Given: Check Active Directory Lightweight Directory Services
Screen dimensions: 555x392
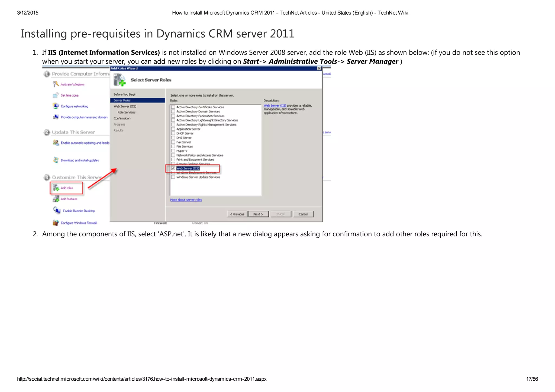Looking at the screenshot, I should [173, 120].
